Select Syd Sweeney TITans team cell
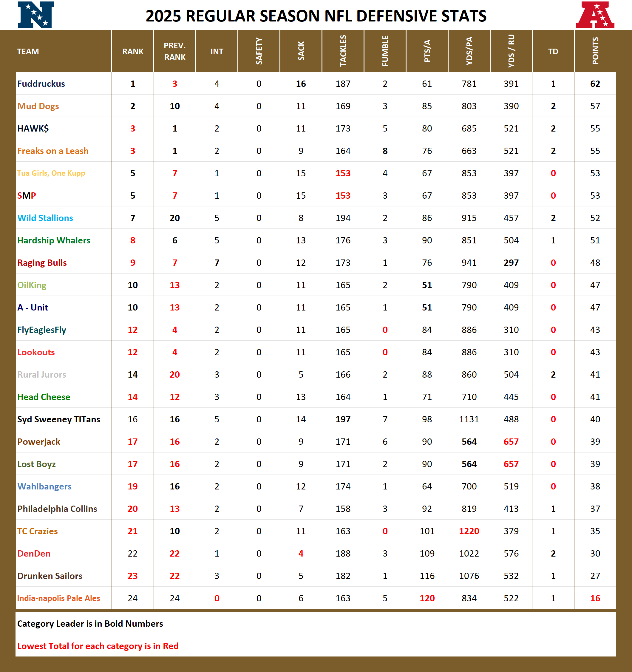This screenshot has height=672, width=632. coord(59,419)
